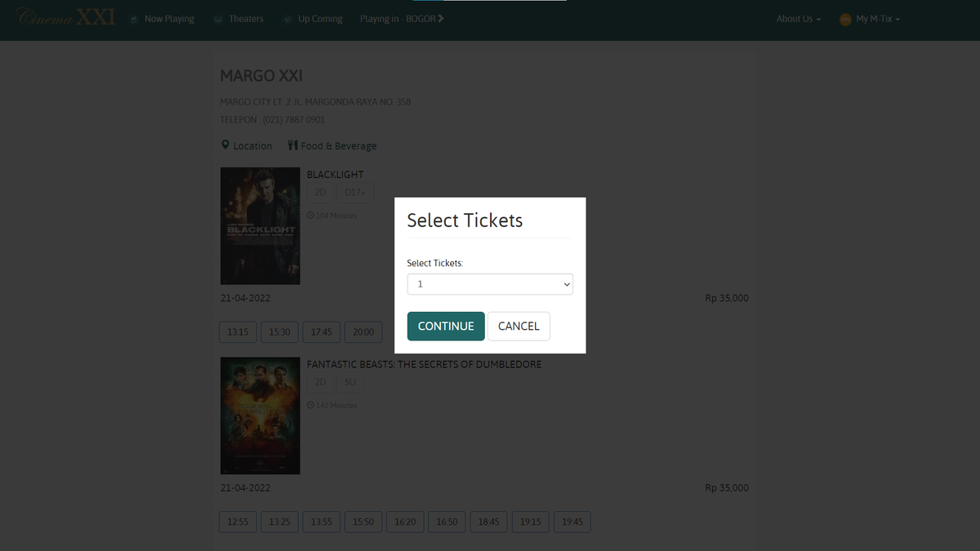
Task: Select the 16:20 Fantastic Beasts showtime
Action: pyautogui.click(x=405, y=522)
